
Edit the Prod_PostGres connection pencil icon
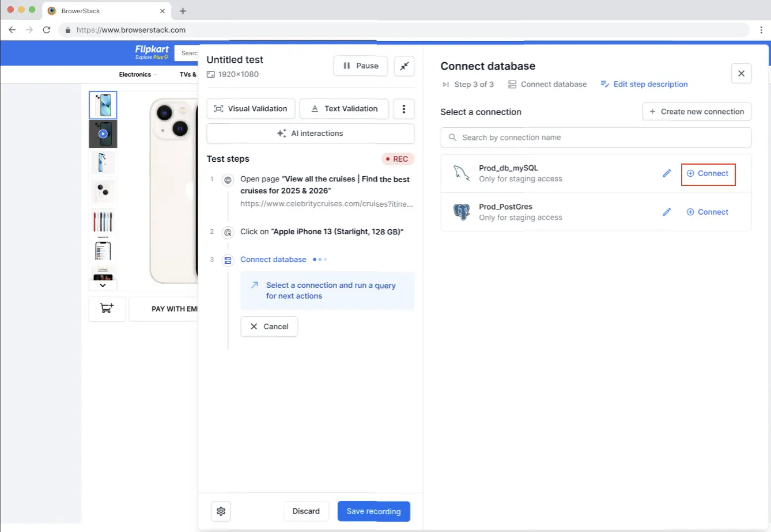667,212
